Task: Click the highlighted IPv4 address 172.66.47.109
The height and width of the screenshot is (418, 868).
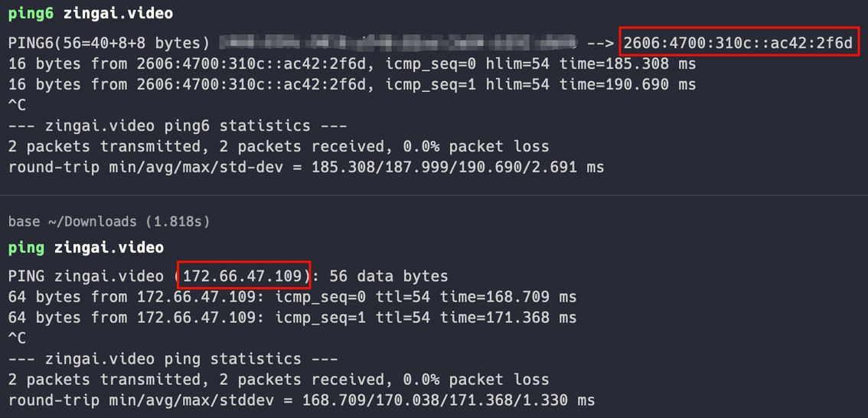Action: (243, 275)
